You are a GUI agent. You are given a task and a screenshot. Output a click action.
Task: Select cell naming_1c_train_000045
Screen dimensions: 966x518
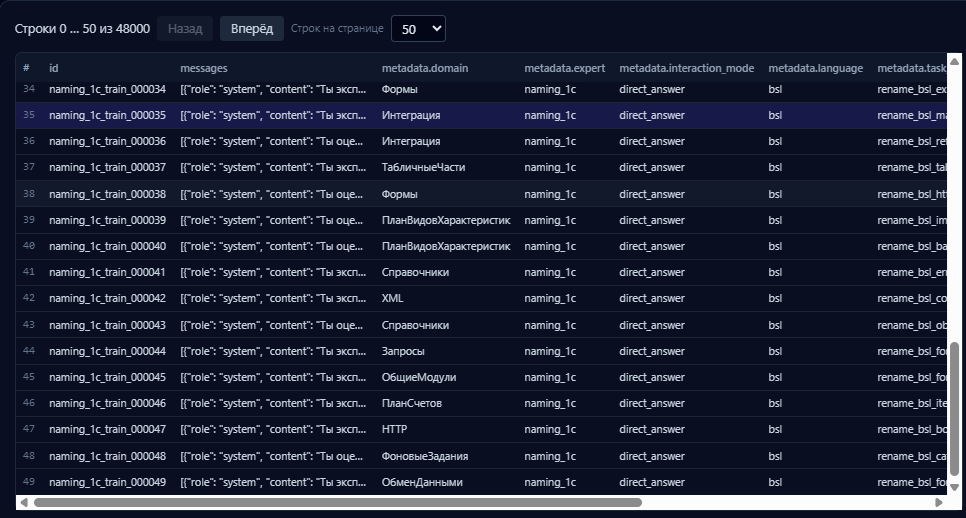click(107, 378)
